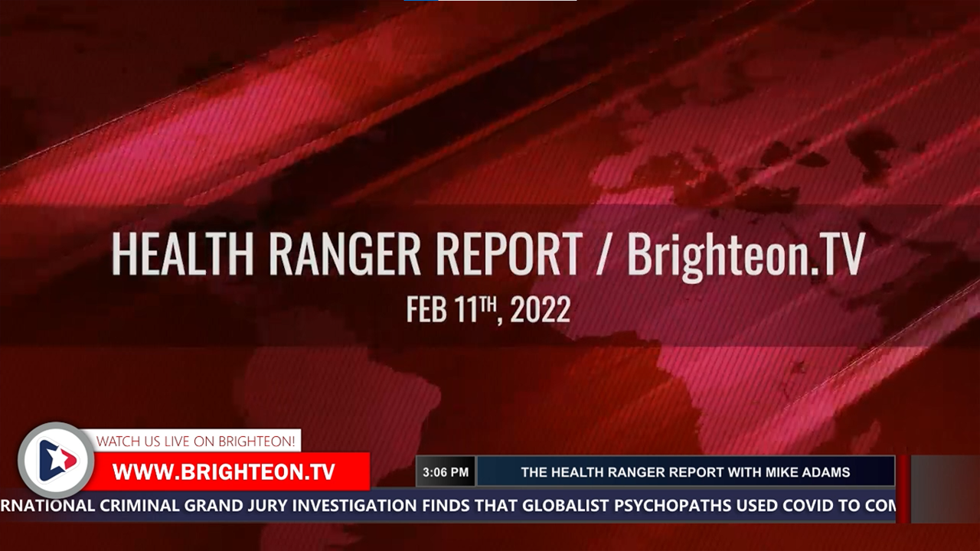The height and width of the screenshot is (551, 980).
Task: Click 'HEALTH RANGER REPORT' in the main title
Action: [347, 254]
